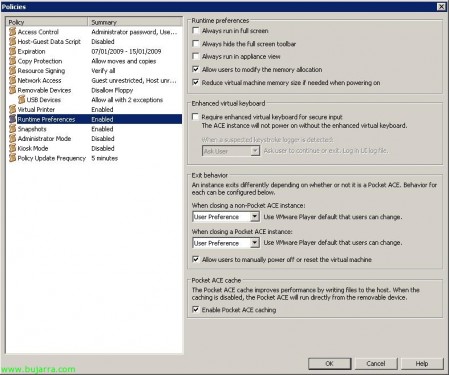449x375 pixels.
Task: Uncheck Allow users to manually power off
Action: click(196, 259)
